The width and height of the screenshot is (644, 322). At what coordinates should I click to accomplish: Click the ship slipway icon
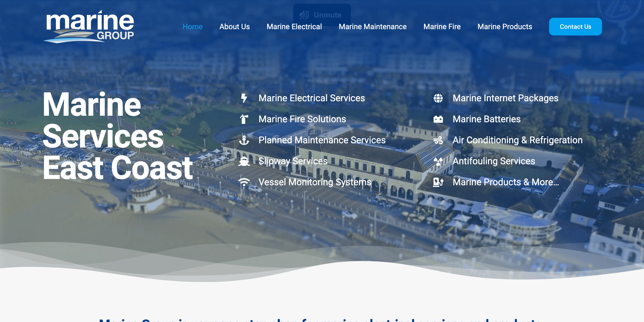tap(244, 161)
